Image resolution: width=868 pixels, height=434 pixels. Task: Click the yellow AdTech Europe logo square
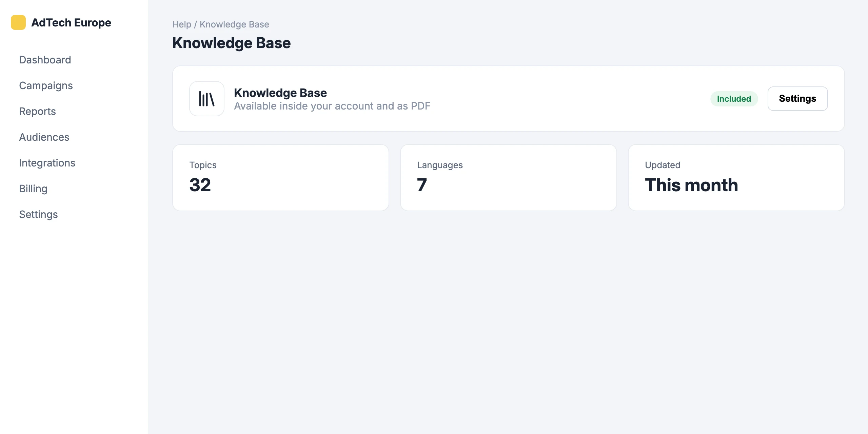pos(18,22)
